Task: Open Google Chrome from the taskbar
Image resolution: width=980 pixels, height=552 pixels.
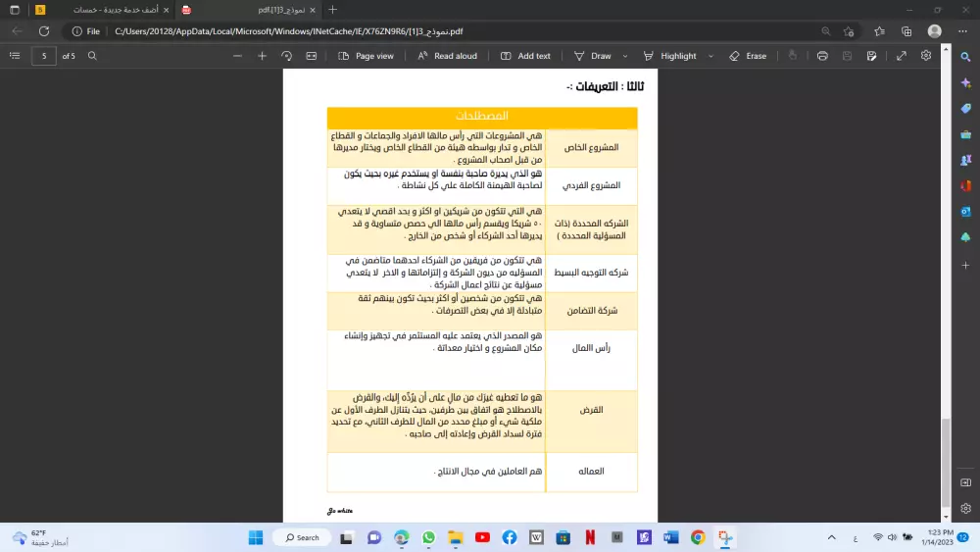Action: click(x=698, y=537)
